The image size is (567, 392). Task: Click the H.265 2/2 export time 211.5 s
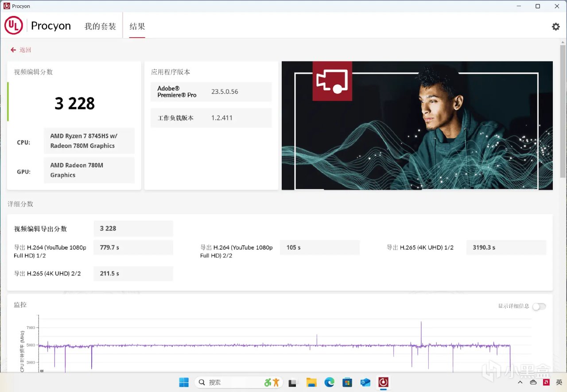133,274
